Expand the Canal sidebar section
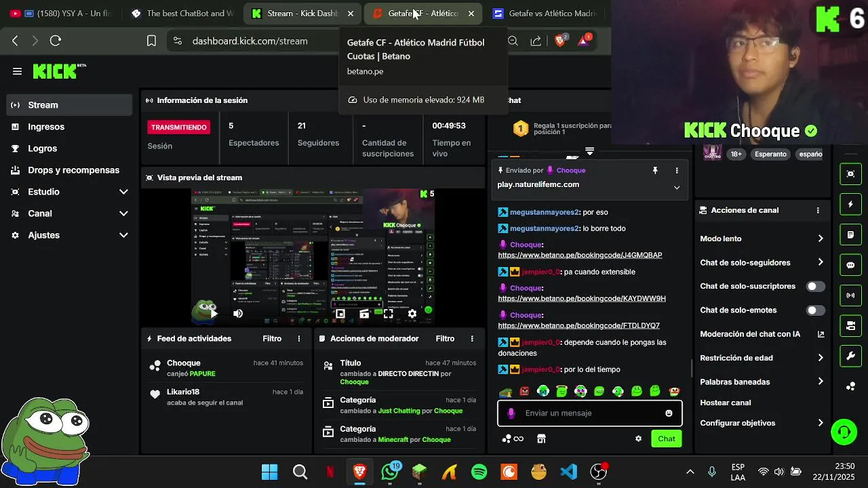 point(123,213)
